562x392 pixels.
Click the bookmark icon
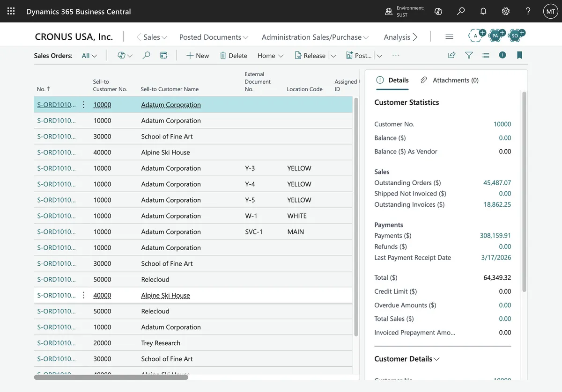click(x=519, y=55)
